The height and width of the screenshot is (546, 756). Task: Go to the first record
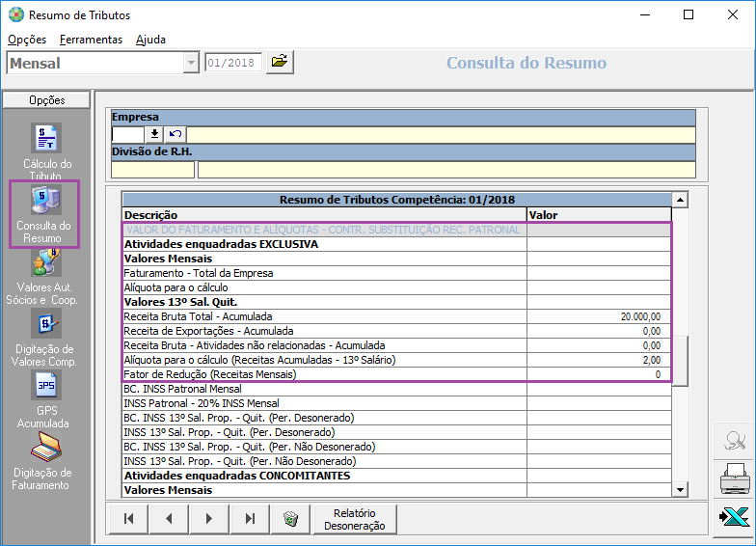[x=129, y=519]
